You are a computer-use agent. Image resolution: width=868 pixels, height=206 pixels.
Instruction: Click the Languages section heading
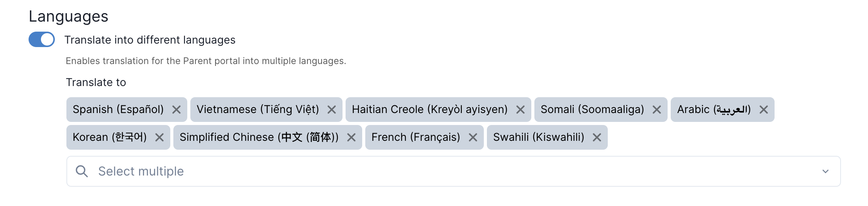coord(69,17)
